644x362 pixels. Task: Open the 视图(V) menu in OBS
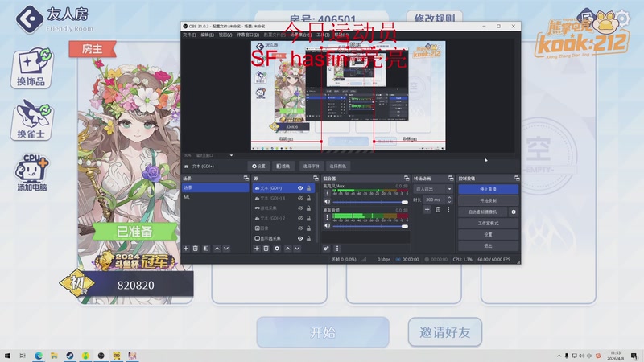[x=225, y=35]
